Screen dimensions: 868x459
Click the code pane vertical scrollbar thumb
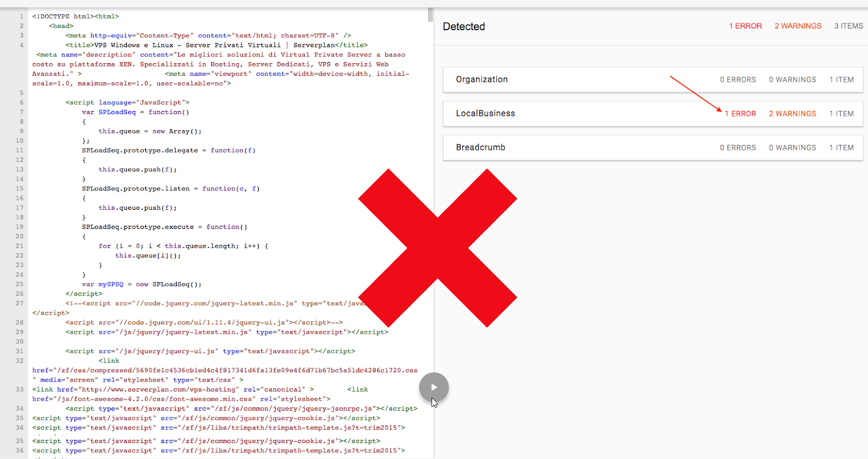430,15
